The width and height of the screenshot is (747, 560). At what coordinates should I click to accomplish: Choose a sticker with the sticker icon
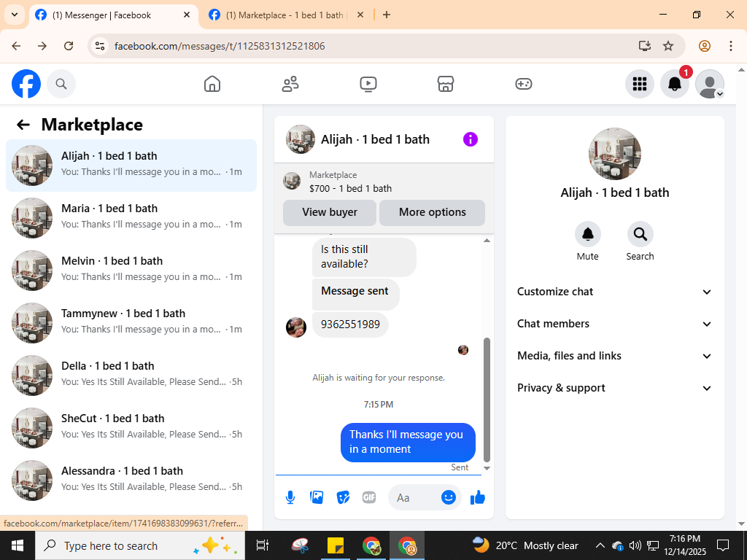[343, 497]
